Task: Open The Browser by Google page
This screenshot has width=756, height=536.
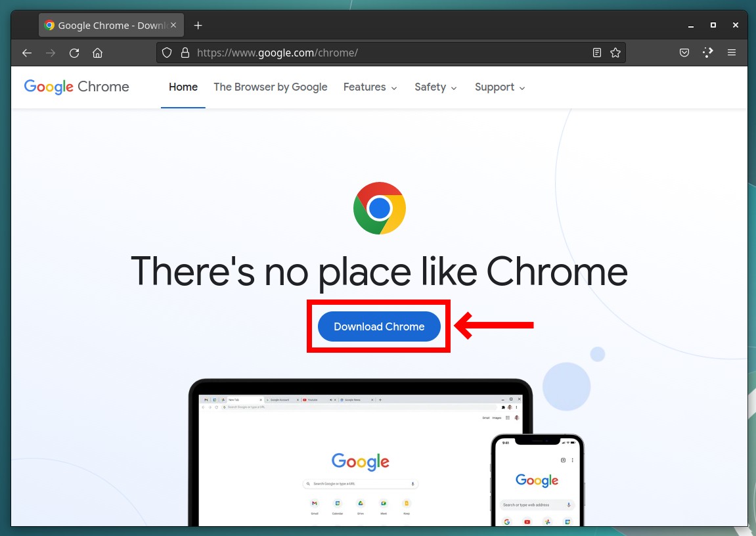Action: tap(271, 87)
